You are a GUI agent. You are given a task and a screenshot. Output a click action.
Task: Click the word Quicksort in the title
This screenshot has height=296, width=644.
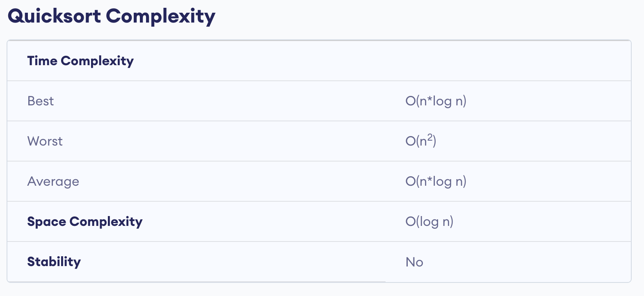pyautogui.click(x=55, y=16)
